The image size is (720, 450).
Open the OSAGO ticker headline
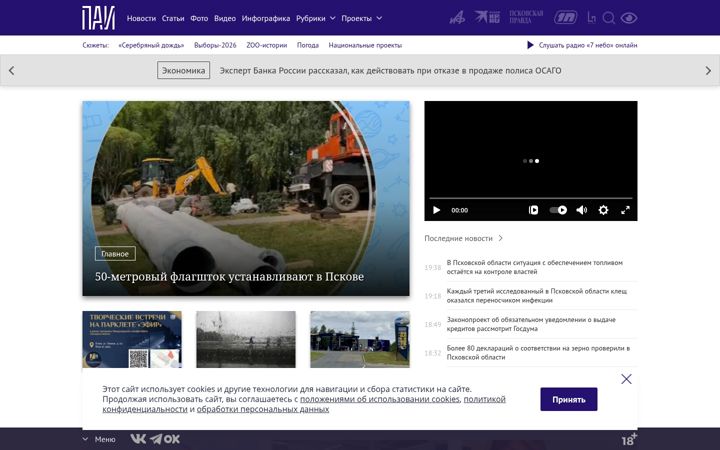coord(390,71)
